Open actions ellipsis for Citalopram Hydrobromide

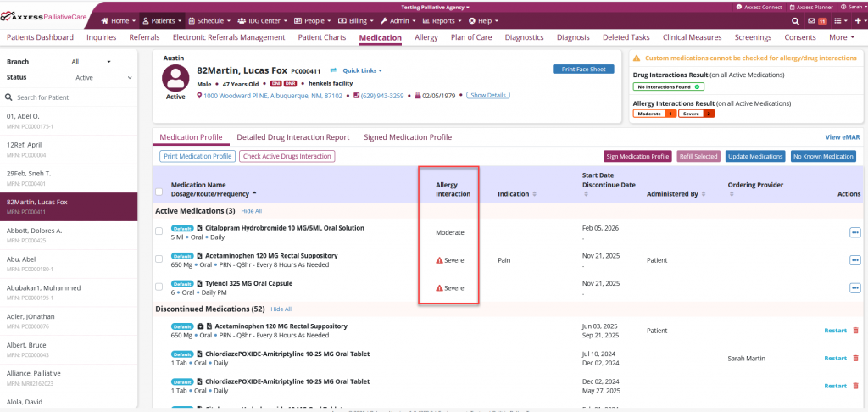854,232
